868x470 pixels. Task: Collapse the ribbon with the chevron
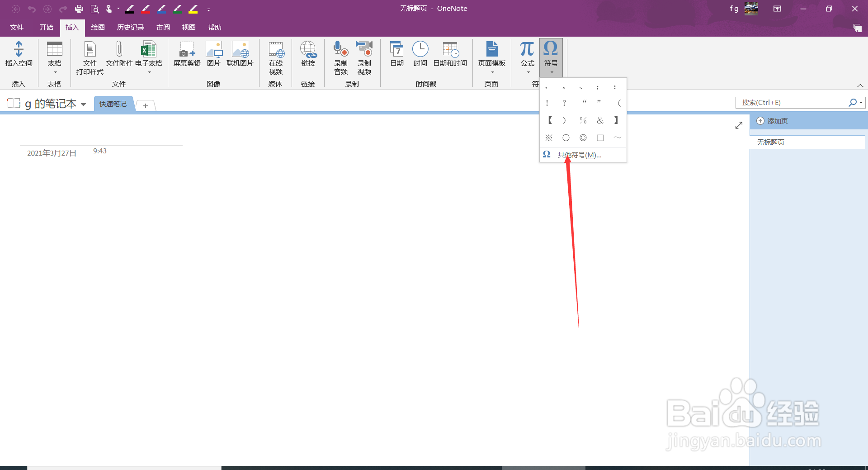pos(860,85)
